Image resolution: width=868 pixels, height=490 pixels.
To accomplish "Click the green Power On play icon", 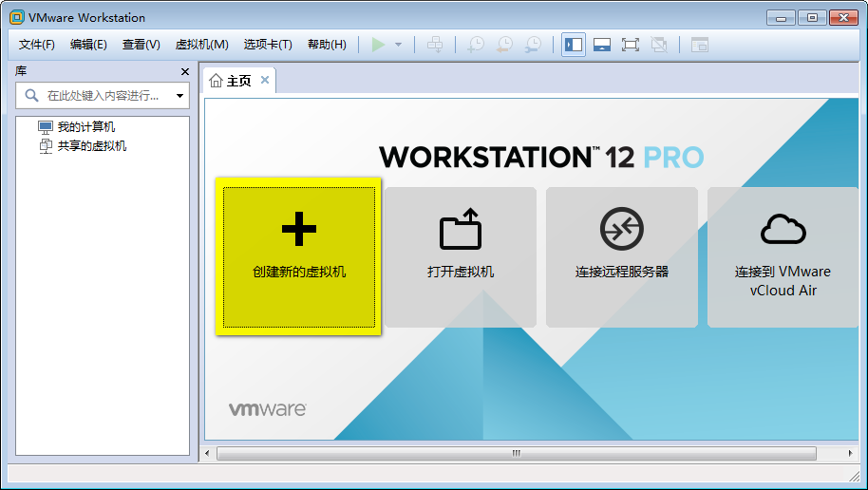I will [x=378, y=45].
